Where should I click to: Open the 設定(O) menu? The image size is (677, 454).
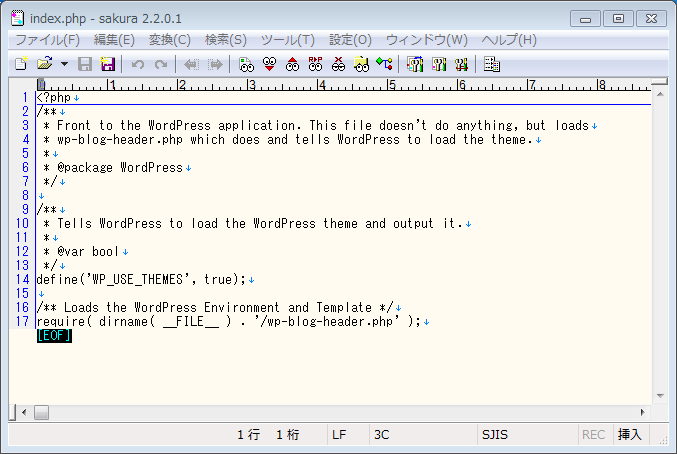(350, 40)
